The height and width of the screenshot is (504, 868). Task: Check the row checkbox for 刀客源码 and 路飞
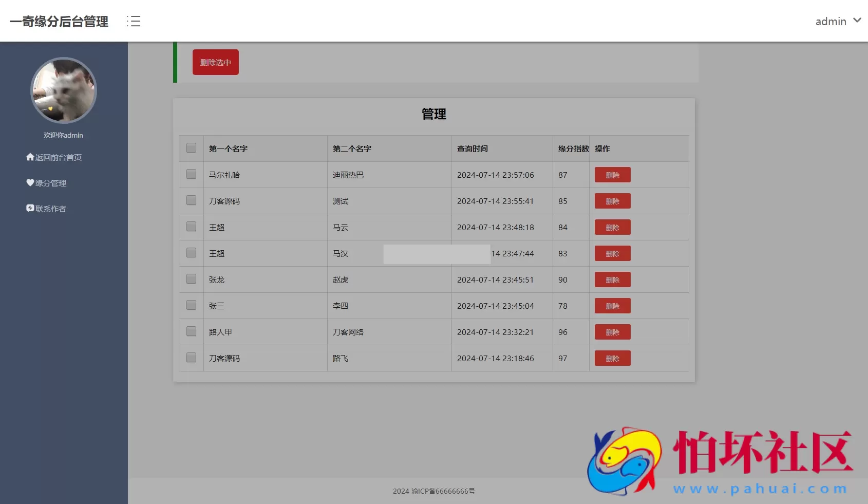click(x=191, y=358)
